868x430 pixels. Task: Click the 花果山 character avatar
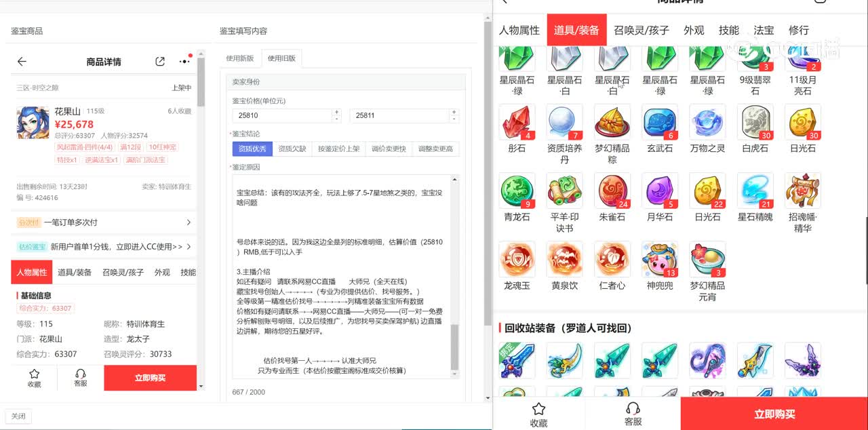pos(33,123)
